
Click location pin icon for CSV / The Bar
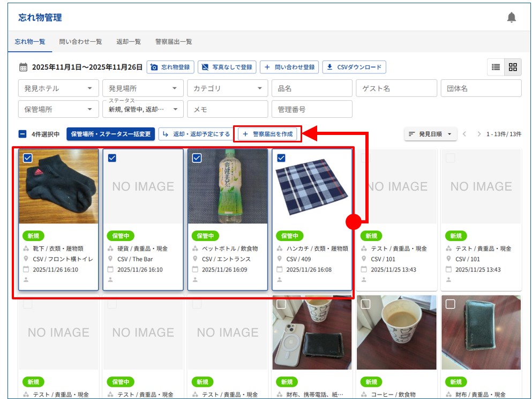click(x=110, y=259)
